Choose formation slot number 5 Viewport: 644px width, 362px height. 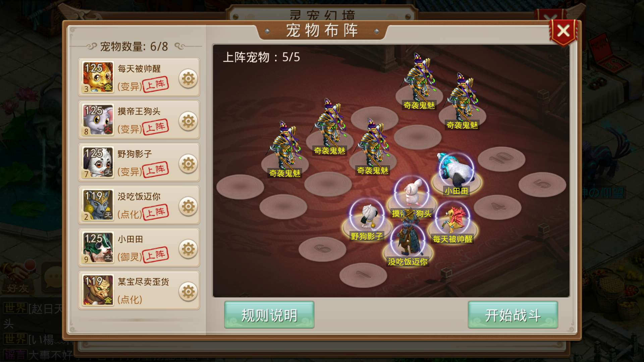point(542,184)
